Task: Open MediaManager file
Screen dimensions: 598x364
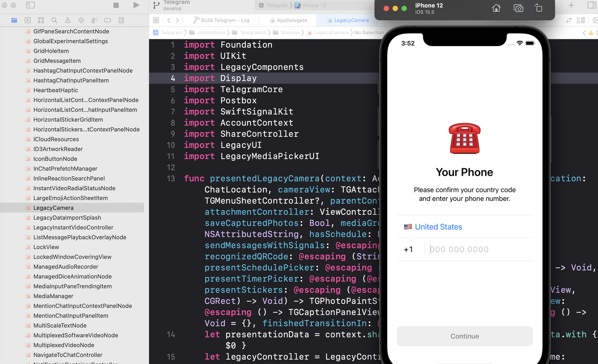Action: click(53, 296)
